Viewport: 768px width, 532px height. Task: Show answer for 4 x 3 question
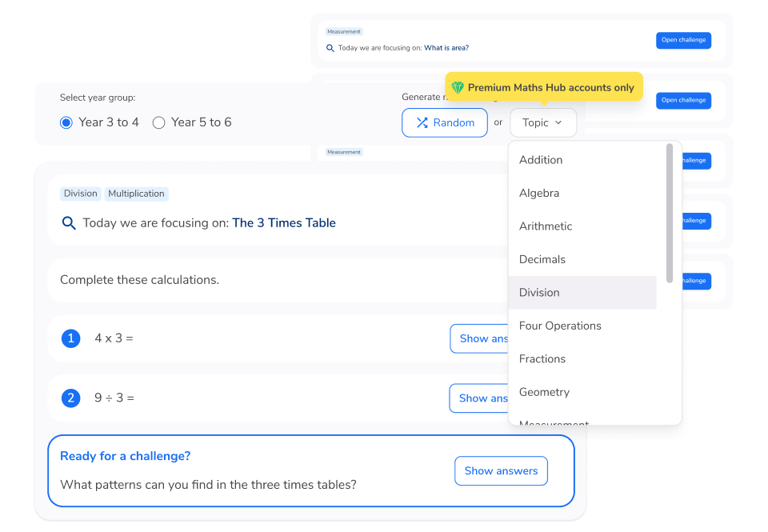click(480, 338)
